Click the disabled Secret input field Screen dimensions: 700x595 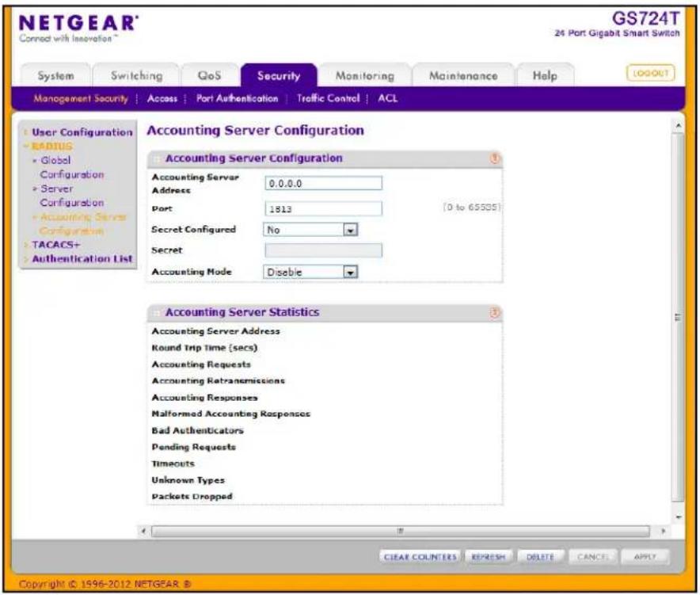click(324, 250)
